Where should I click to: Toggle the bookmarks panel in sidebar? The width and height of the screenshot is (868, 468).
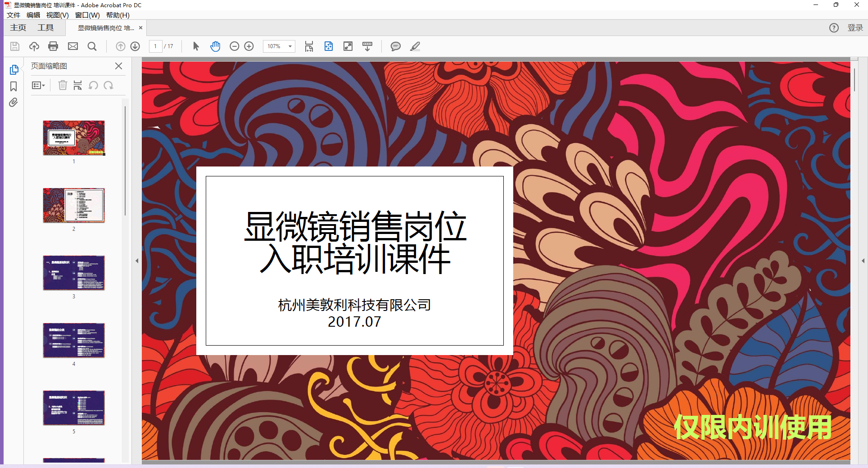point(14,86)
